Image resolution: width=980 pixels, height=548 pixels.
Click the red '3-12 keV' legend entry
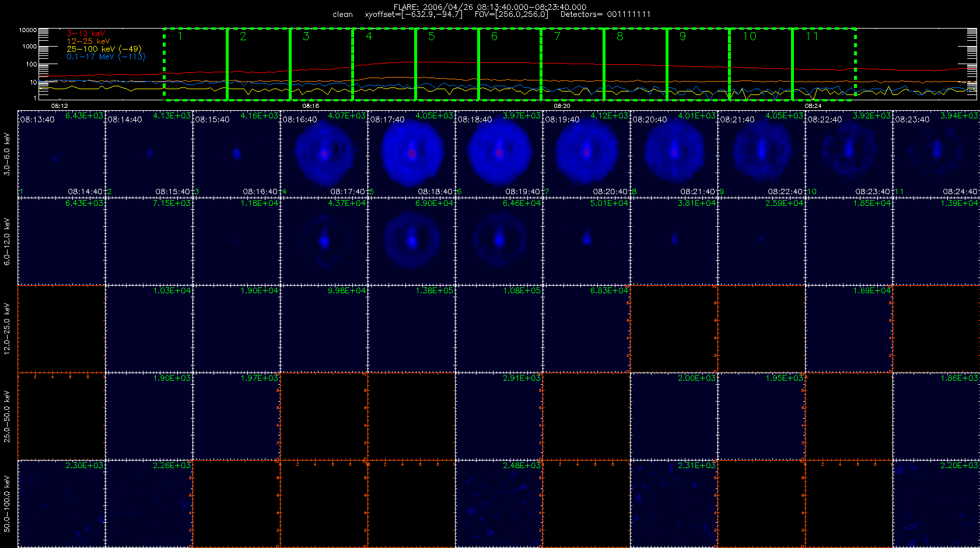click(86, 34)
